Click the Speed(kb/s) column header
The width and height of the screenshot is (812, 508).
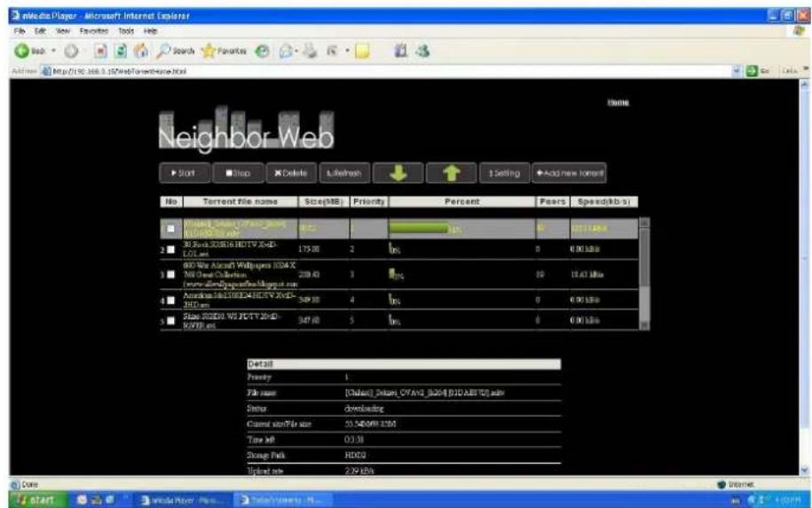(603, 202)
